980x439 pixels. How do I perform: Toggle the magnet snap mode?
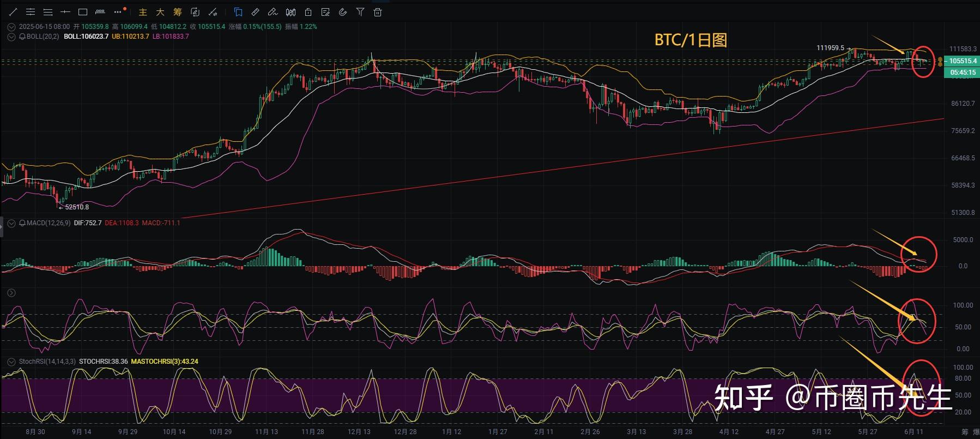343,12
